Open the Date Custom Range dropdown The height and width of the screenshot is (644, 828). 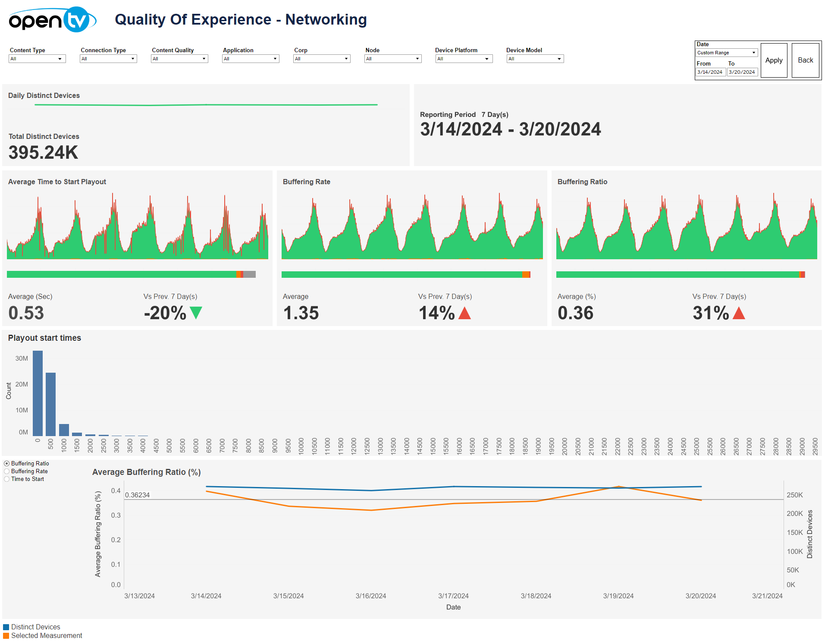tap(727, 53)
